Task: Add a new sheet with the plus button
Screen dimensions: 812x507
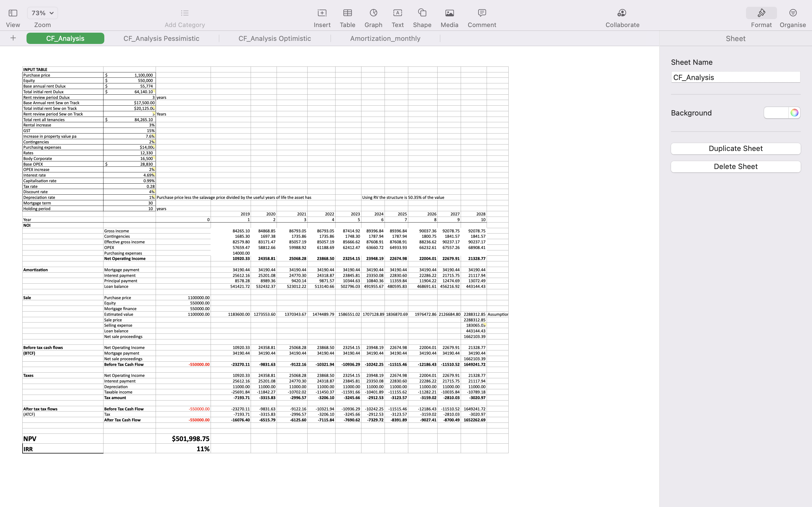Action: pyautogui.click(x=13, y=38)
